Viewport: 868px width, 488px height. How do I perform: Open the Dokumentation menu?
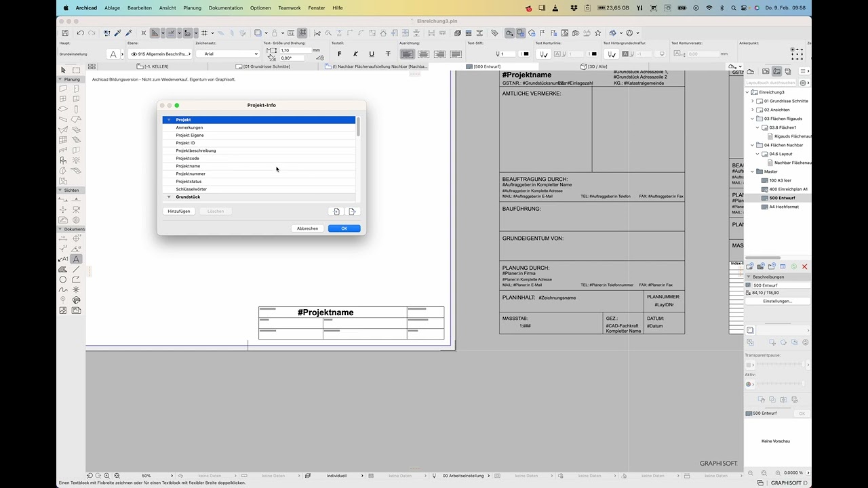pyautogui.click(x=225, y=7)
